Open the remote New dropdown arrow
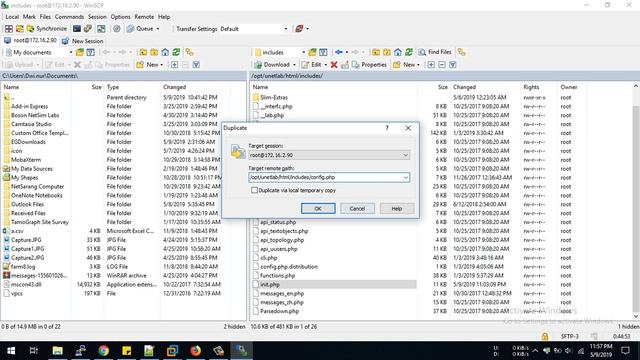The height and width of the screenshot is (360, 640). pyautogui.click(x=418, y=65)
